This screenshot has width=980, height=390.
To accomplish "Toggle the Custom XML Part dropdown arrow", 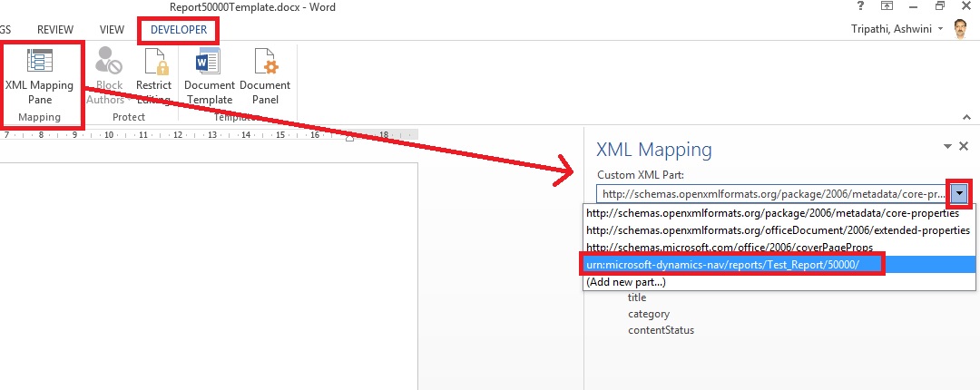I will click(960, 194).
